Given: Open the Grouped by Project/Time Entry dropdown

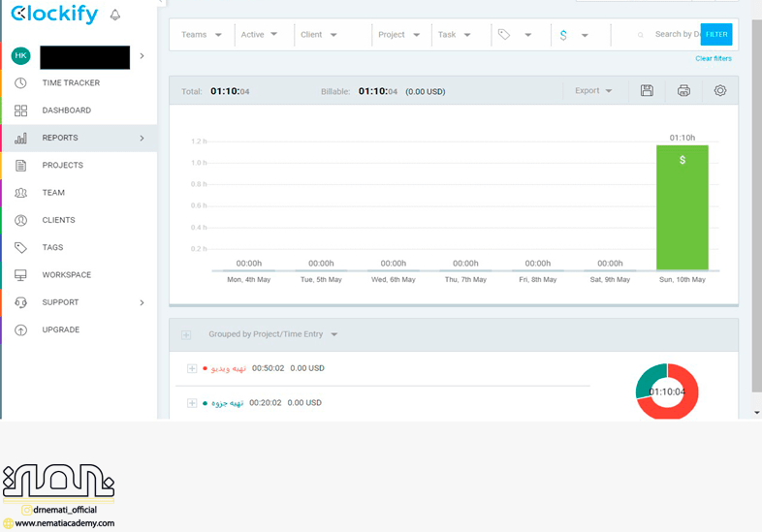Looking at the screenshot, I should click(272, 335).
